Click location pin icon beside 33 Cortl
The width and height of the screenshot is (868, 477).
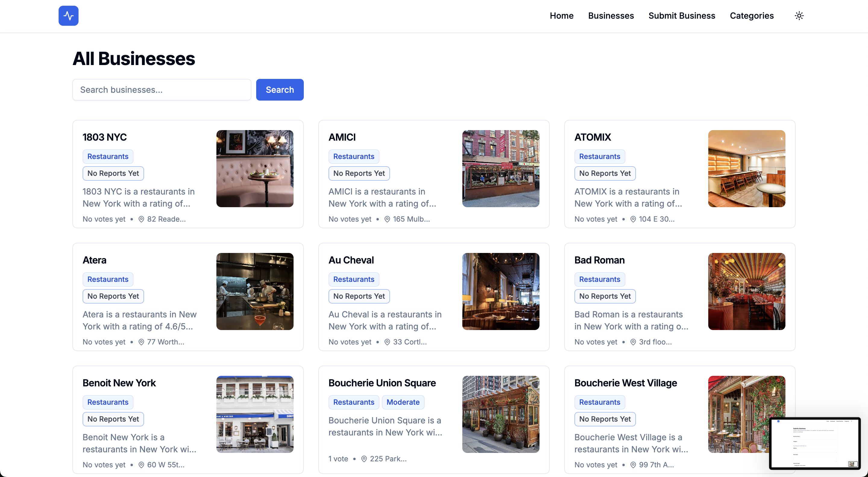pos(388,342)
